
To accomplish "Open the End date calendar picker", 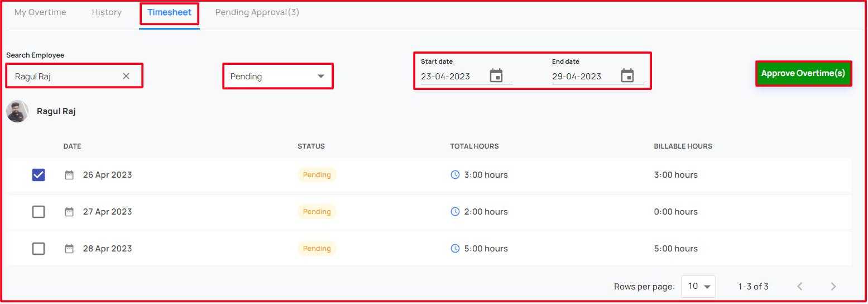I will click(x=627, y=75).
